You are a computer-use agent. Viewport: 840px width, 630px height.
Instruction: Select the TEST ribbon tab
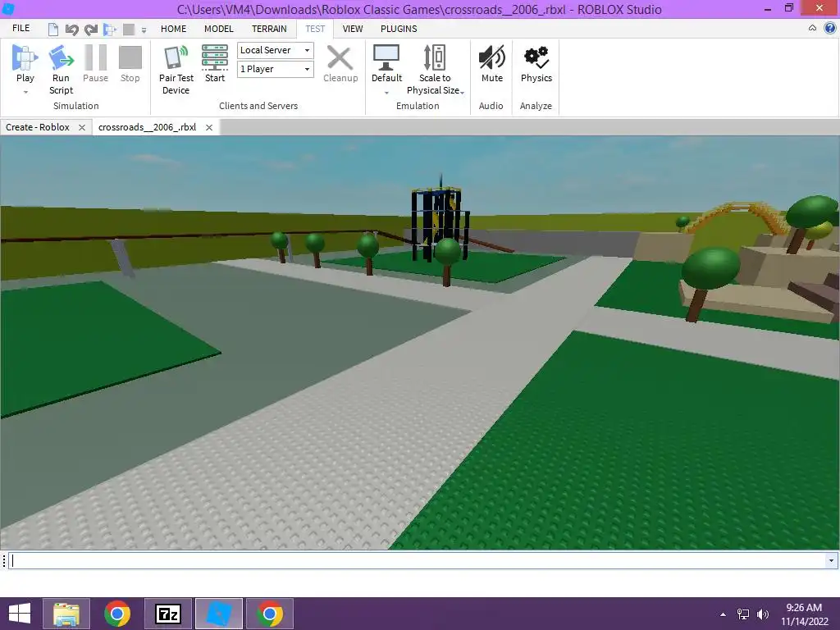coord(315,29)
